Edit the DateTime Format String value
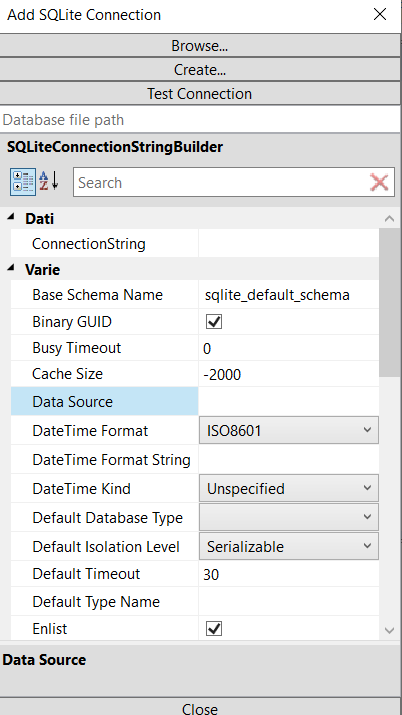The width and height of the screenshot is (402, 715). pos(289,460)
